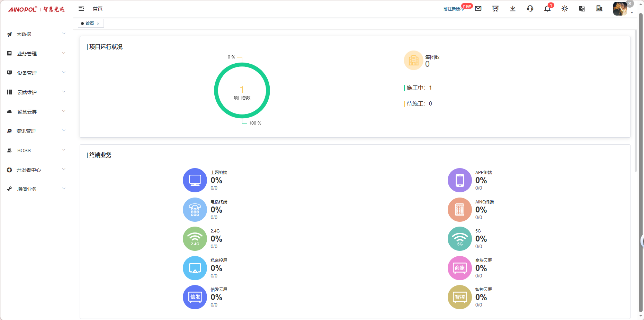
Task: Open notifications bell with badge
Action: (547, 9)
